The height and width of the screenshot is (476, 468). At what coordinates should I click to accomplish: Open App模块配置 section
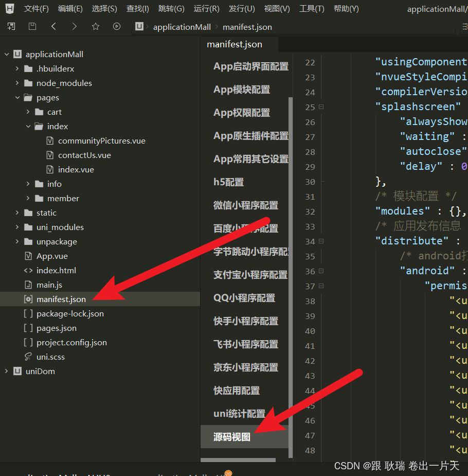coord(241,89)
